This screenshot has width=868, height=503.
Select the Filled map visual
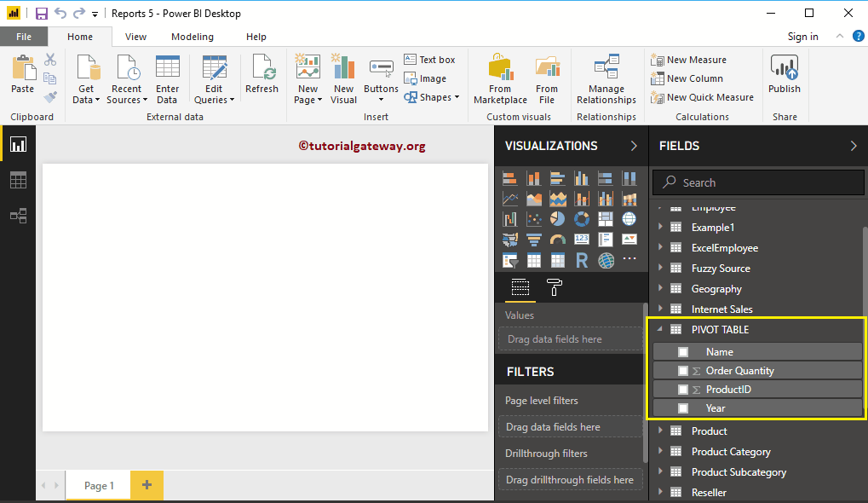tap(510, 240)
